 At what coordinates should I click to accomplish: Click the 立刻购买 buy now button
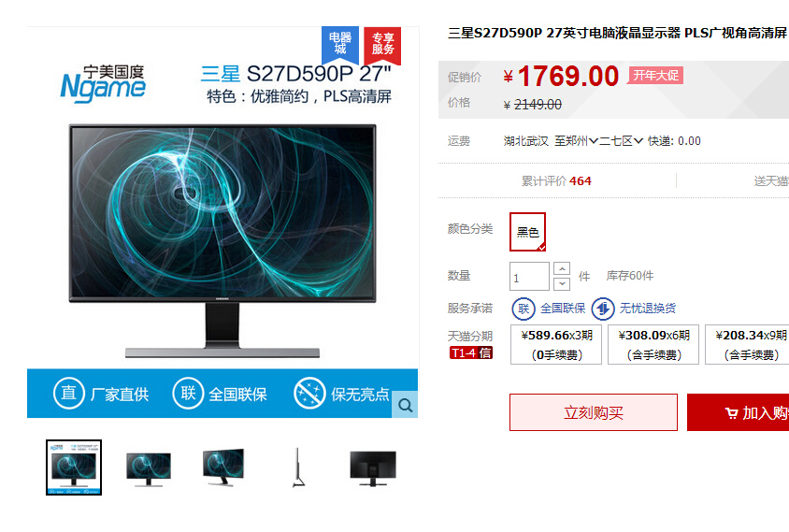click(594, 412)
